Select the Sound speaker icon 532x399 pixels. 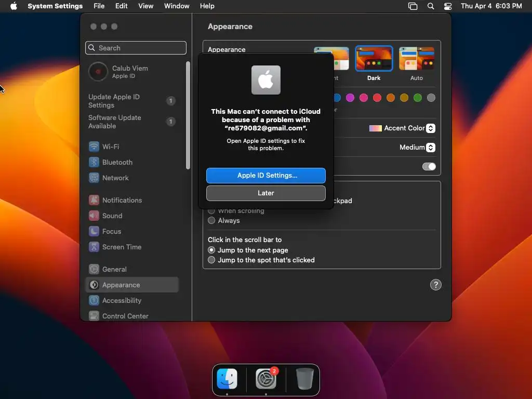pyautogui.click(x=94, y=216)
